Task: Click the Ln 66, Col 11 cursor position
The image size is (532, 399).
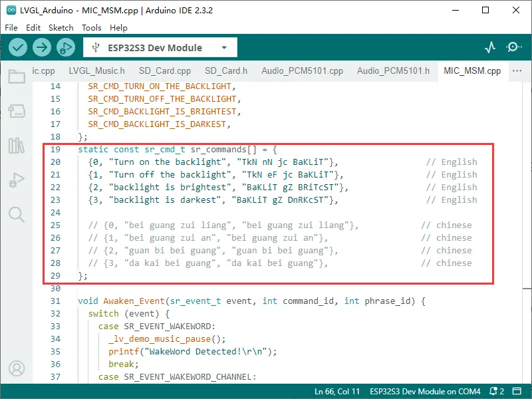Action: pyautogui.click(x=336, y=391)
